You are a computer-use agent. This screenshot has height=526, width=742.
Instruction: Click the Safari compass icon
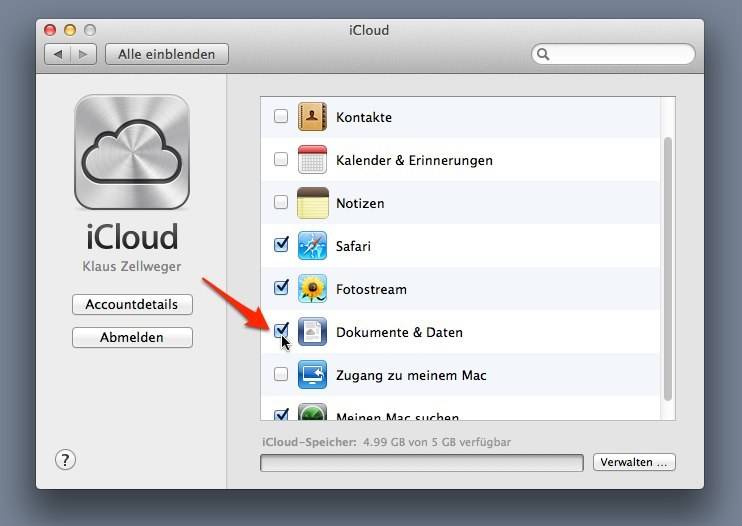tap(312, 246)
